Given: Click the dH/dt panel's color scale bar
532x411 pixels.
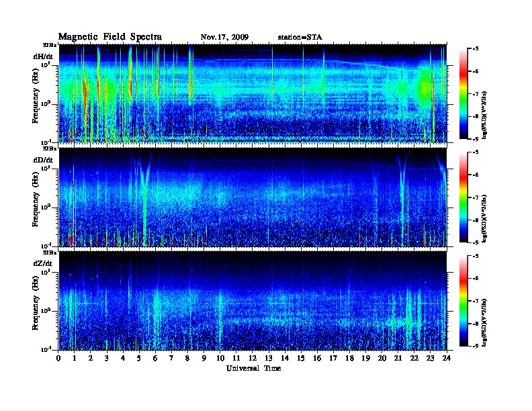Looking at the screenshot, I should [463, 93].
